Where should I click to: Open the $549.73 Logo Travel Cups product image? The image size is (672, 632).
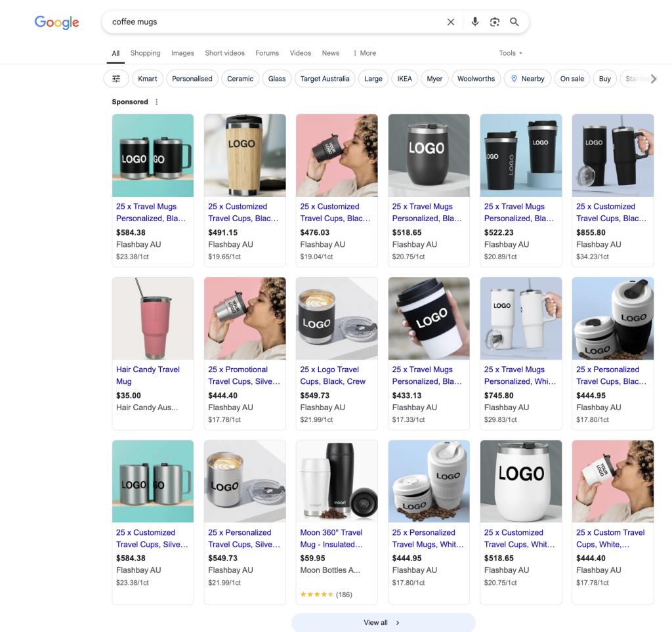tap(337, 318)
